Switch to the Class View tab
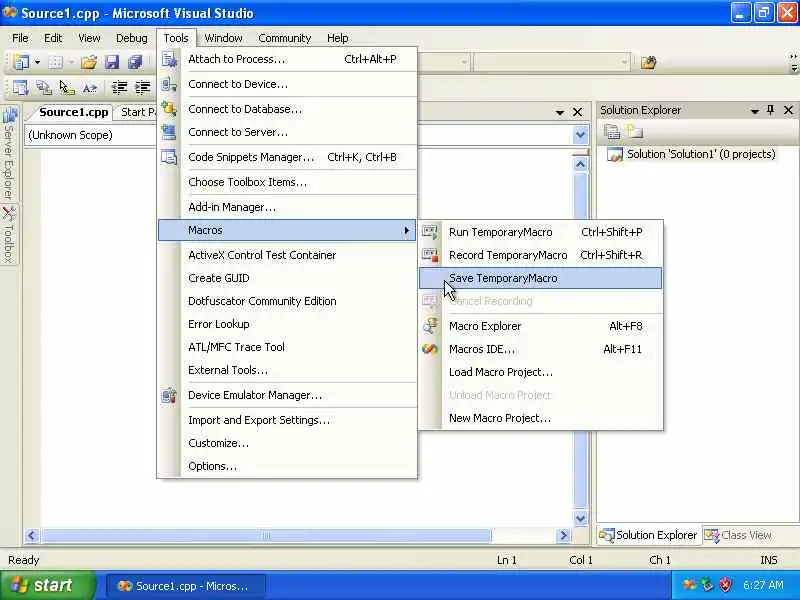 point(738,535)
